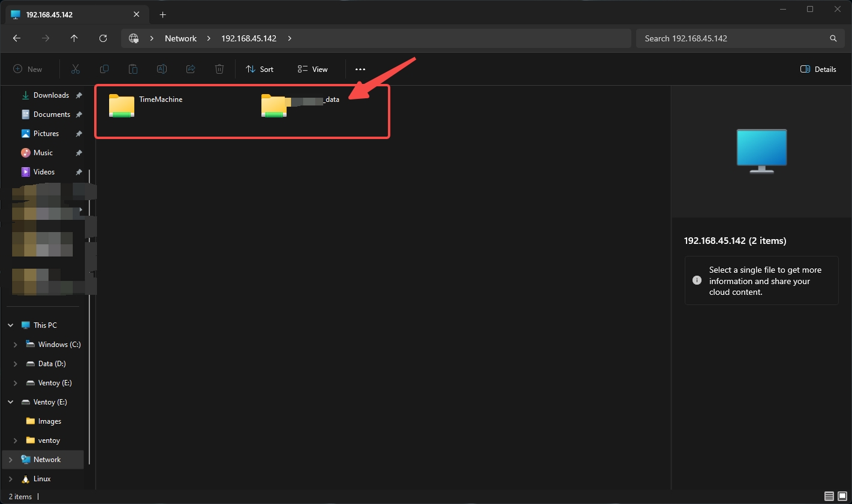Click the Delete trash icon
The height and width of the screenshot is (504, 852).
pyautogui.click(x=219, y=70)
